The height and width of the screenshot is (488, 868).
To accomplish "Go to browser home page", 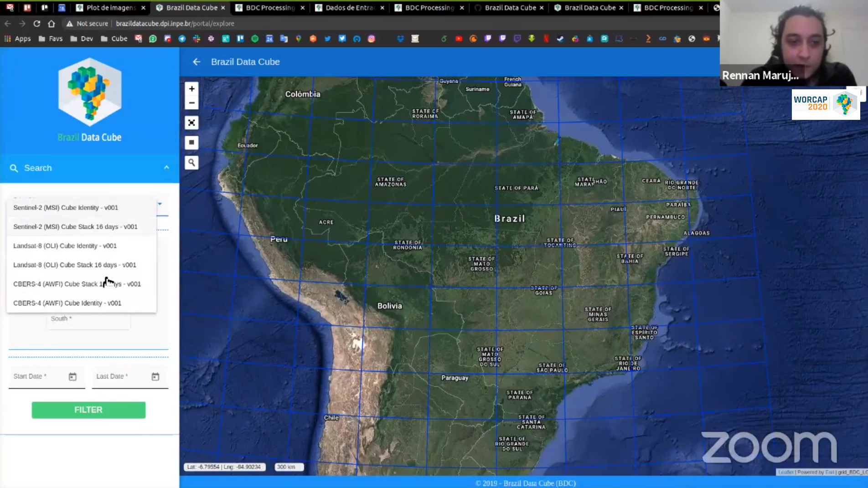I will pyautogui.click(x=52, y=24).
